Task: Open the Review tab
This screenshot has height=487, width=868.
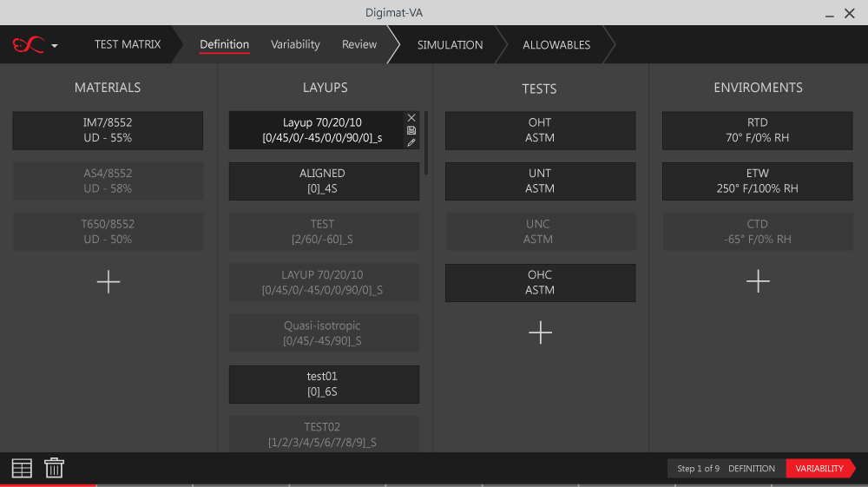Action: tap(359, 44)
